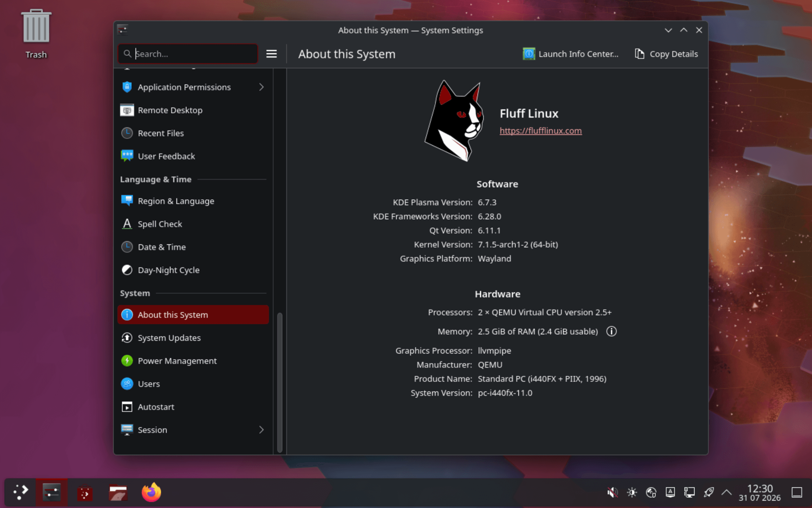This screenshot has width=812, height=508.
Task: Click the sidebar vertical scrollbar
Action: pyautogui.click(x=280, y=382)
